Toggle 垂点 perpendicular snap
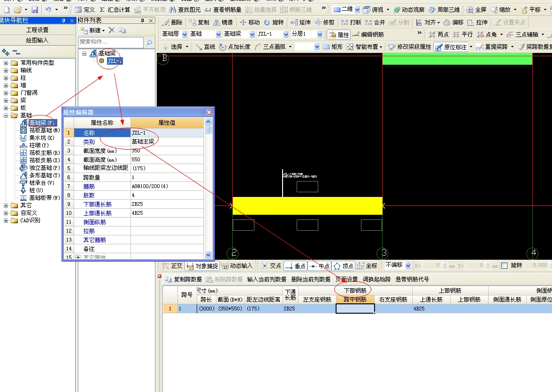552x392 pixels. coord(296,266)
